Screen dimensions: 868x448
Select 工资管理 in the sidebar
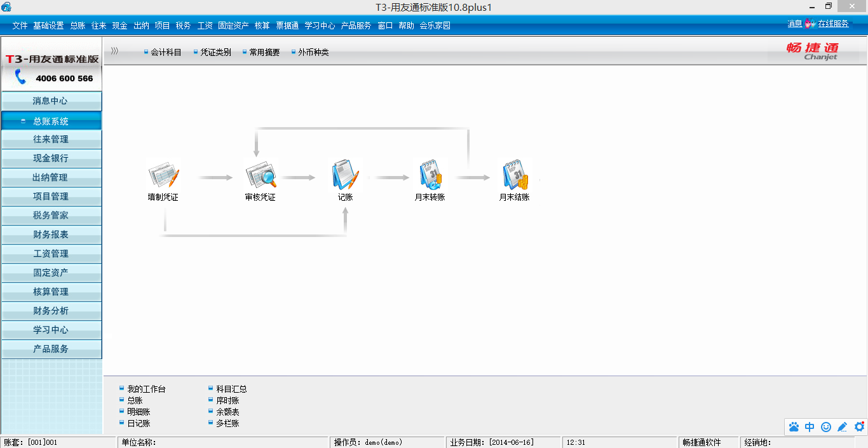click(51, 254)
